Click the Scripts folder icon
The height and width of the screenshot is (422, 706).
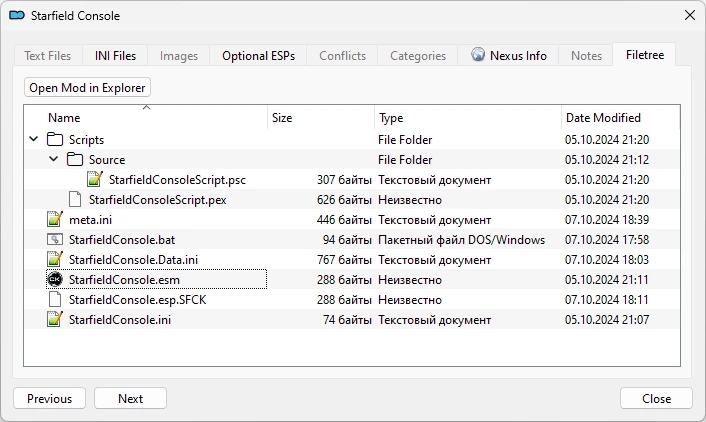coord(55,139)
